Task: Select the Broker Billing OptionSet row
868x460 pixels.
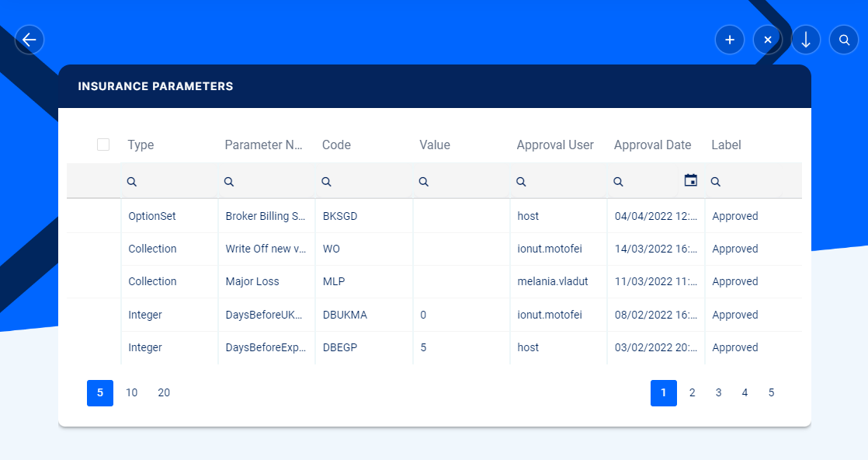Action: point(264,216)
